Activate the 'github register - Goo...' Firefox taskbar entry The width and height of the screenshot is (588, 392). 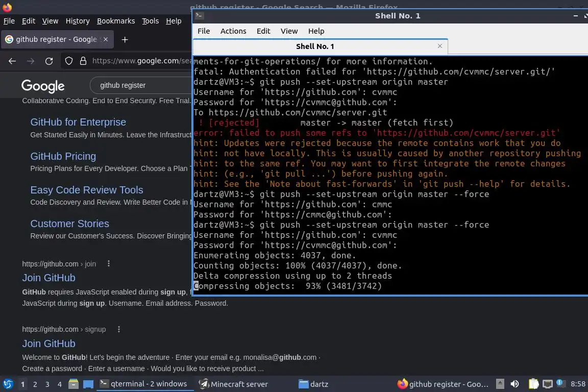pyautogui.click(x=444, y=384)
